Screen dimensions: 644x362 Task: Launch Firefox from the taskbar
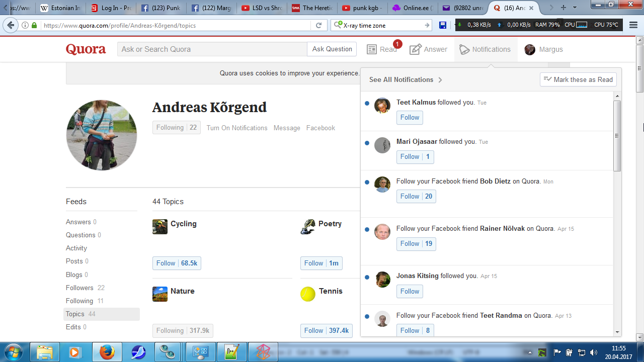click(x=107, y=352)
